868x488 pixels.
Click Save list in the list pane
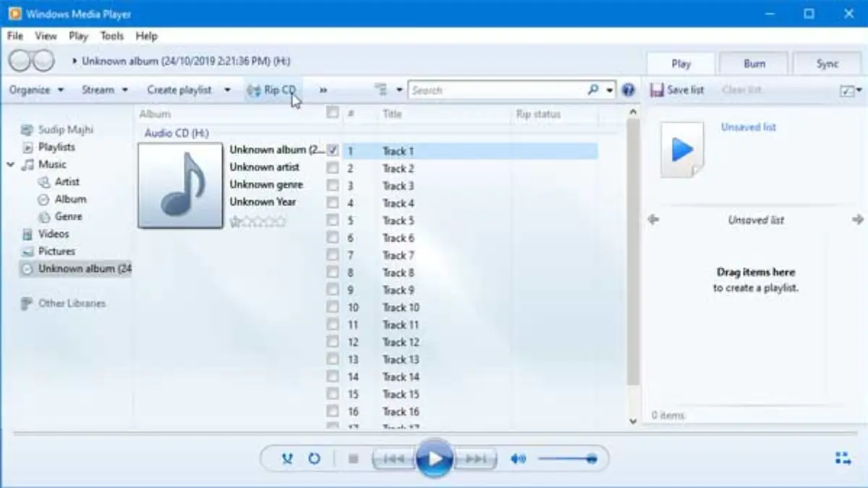677,90
